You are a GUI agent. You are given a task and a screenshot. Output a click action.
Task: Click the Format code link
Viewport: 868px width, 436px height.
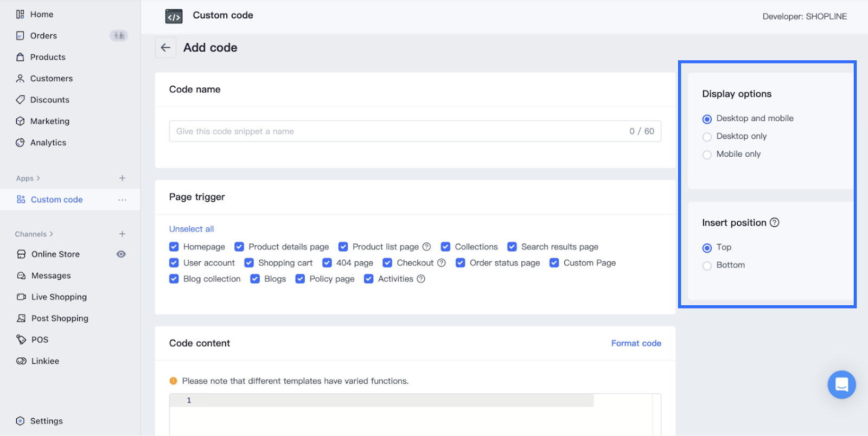click(636, 343)
